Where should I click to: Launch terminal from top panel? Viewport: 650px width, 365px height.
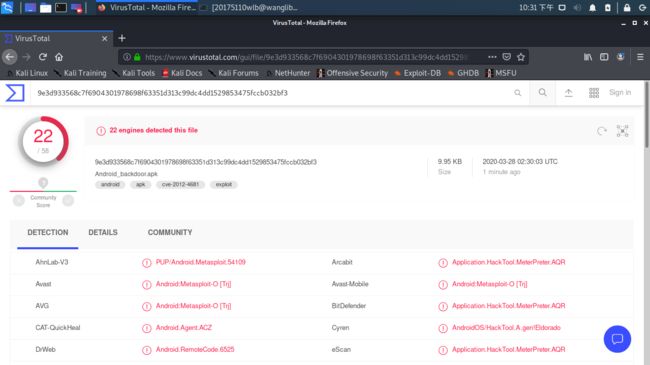point(61,7)
